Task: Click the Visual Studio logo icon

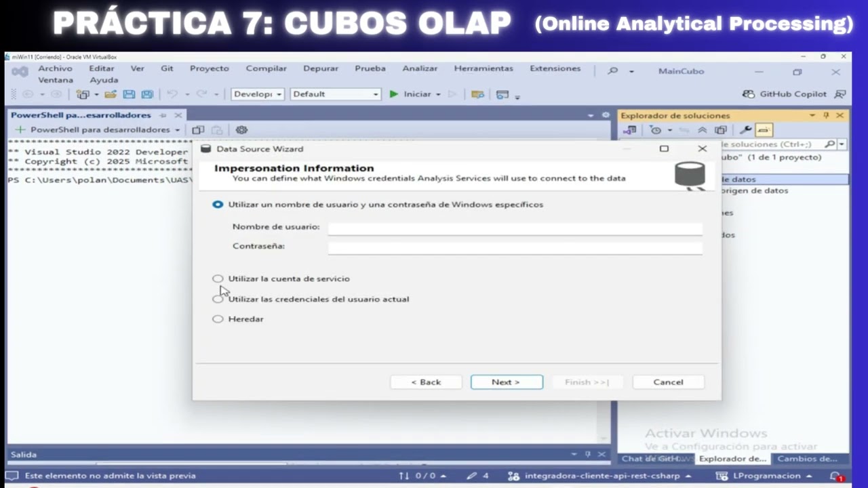Action: point(20,71)
